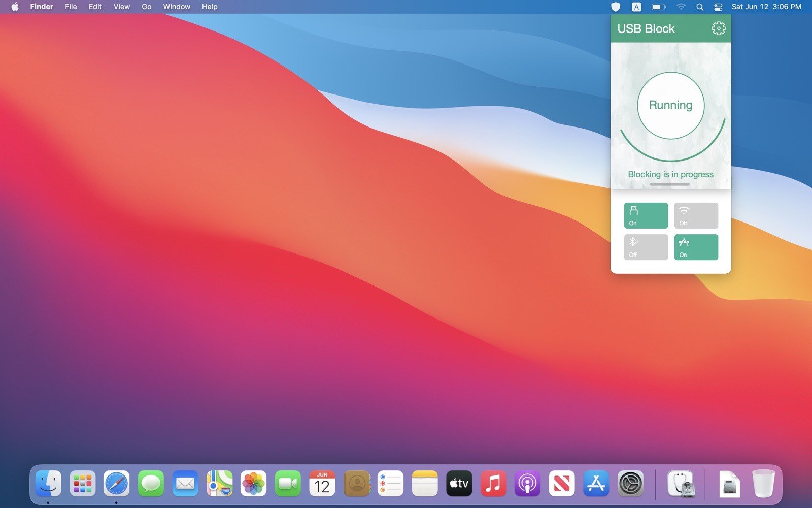
Task: Toggle Wi-Fi blocking tile currently Off
Action: 696,216
